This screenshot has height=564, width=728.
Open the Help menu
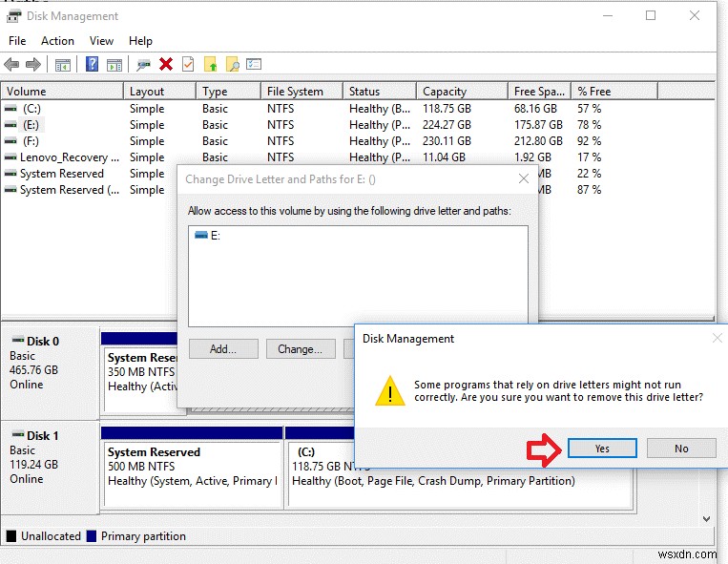[140, 41]
